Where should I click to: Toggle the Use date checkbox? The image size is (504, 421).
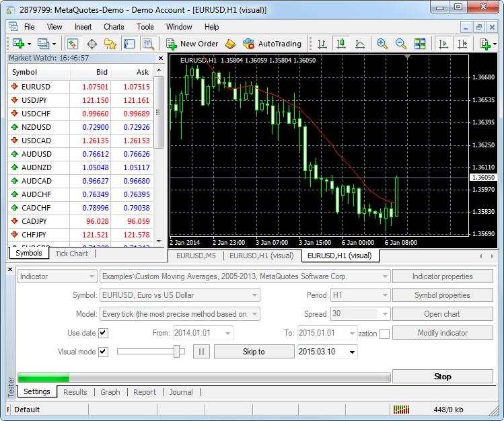click(103, 333)
